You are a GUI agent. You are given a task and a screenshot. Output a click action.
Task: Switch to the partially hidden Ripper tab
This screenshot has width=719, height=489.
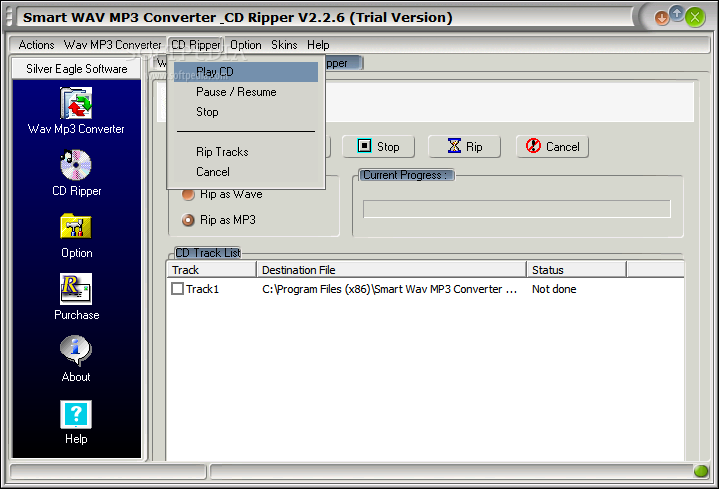(344, 63)
